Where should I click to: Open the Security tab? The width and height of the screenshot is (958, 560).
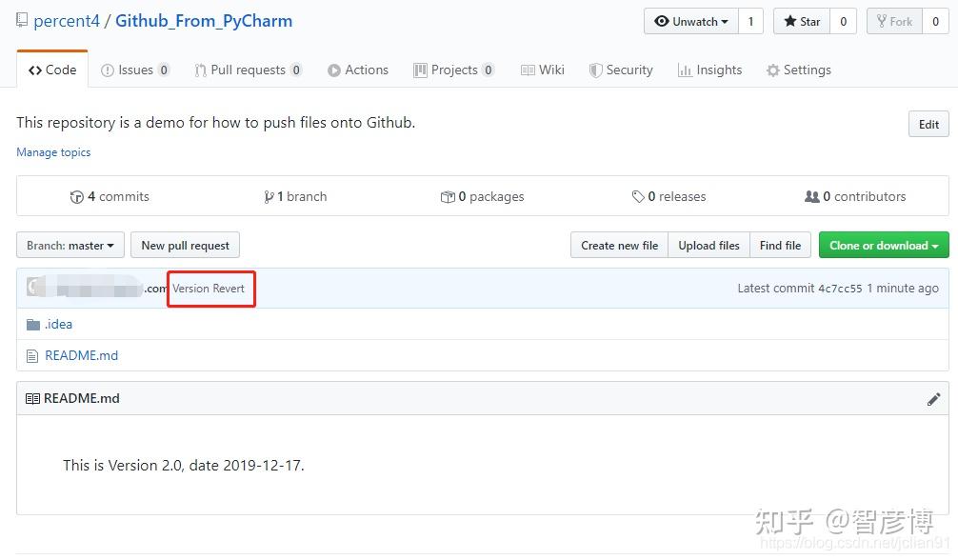point(621,70)
